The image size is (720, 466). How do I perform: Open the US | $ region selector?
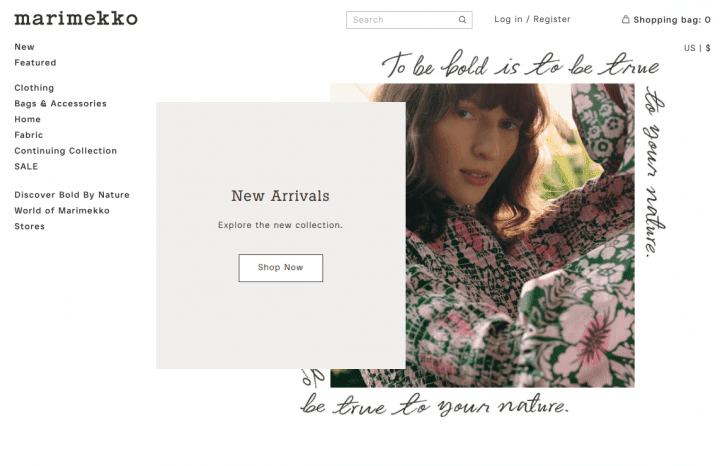697,48
